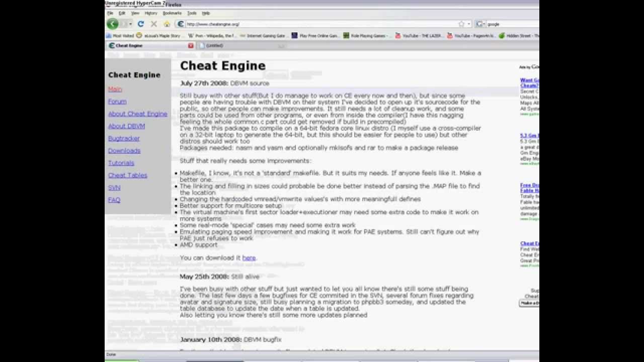This screenshot has height=362, width=644.
Task: Open the SVN link
Action: tap(114, 188)
